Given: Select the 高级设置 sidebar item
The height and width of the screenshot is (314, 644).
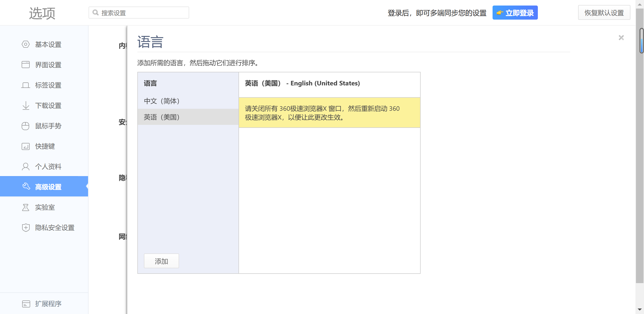Looking at the screenshot, I should pyautogui.click(x=44, y=186).
